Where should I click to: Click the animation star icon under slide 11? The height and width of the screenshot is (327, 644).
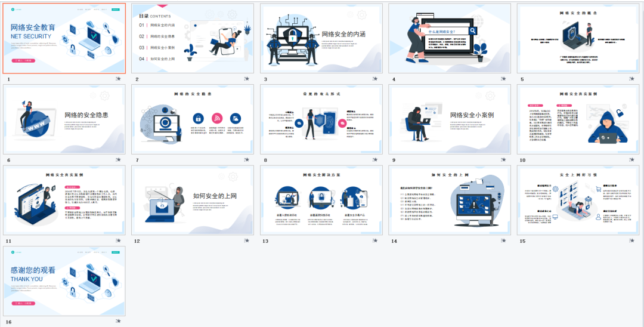(x=118, y=240)
